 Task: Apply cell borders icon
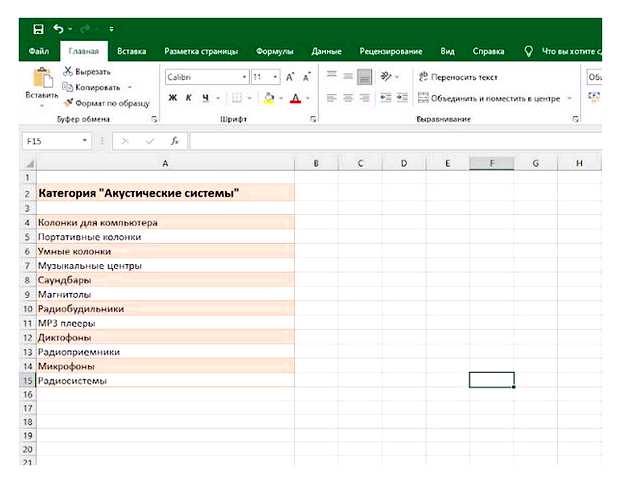pos(236,98)
